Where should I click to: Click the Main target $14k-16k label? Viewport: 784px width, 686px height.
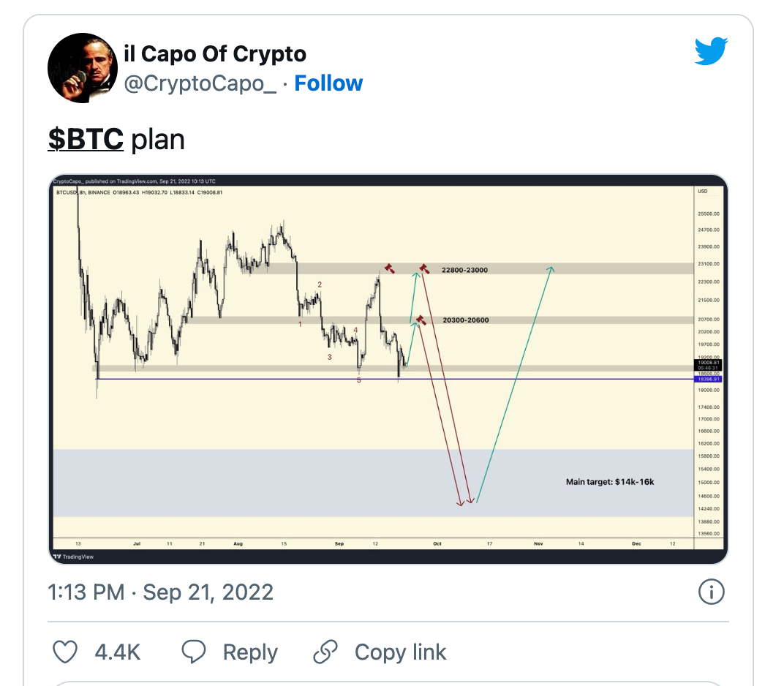pyautogui.click(x=610, y=481)
